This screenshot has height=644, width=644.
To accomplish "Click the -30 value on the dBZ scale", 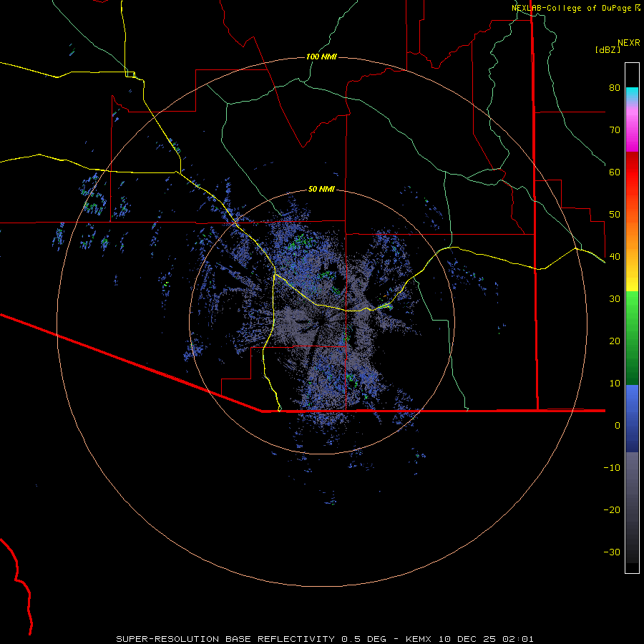I will [x=612, y=552].
